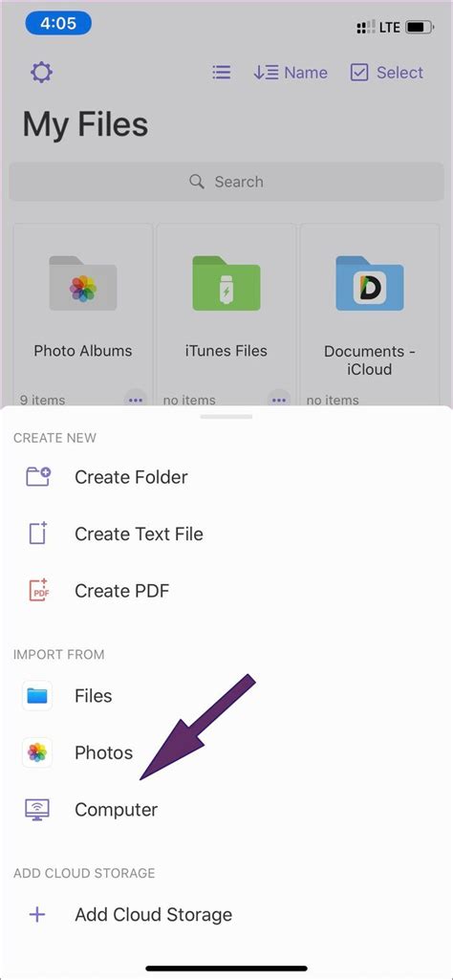Expand Photo Albums more options dots

coord(136,400)
